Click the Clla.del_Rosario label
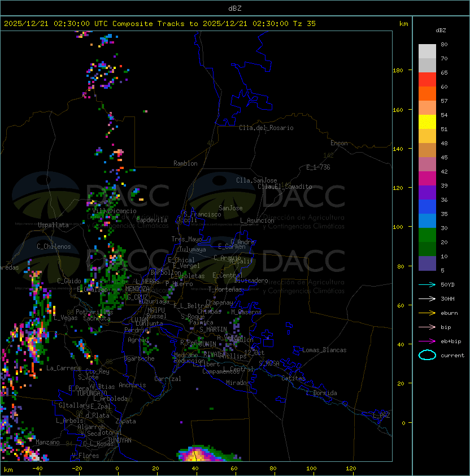This screenshot has width=470, height=476. pos(266,128)
